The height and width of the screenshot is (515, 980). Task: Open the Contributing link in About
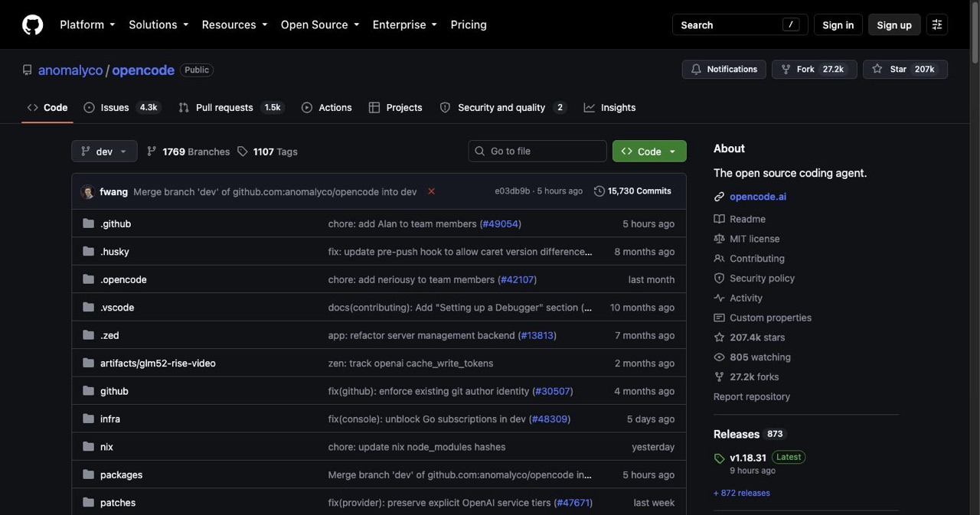click(x=757, y=259)
